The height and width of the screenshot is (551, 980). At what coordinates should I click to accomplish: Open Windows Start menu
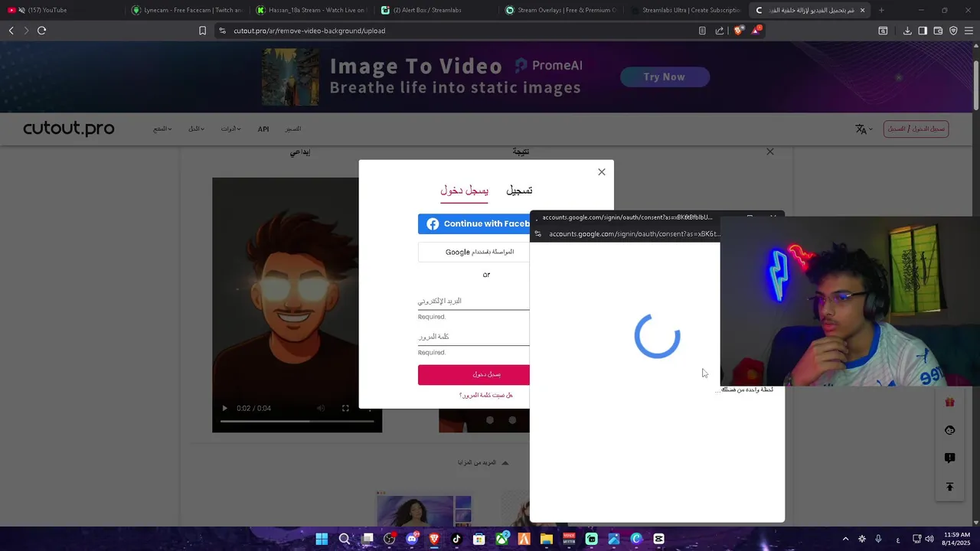click(x=322, y=539)
